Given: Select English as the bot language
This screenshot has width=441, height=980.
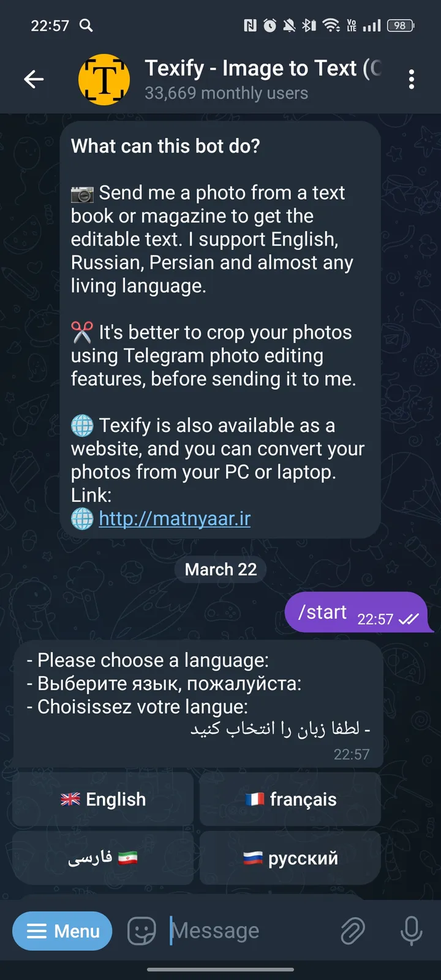Looking at the screenshot, I should (102, 799).
